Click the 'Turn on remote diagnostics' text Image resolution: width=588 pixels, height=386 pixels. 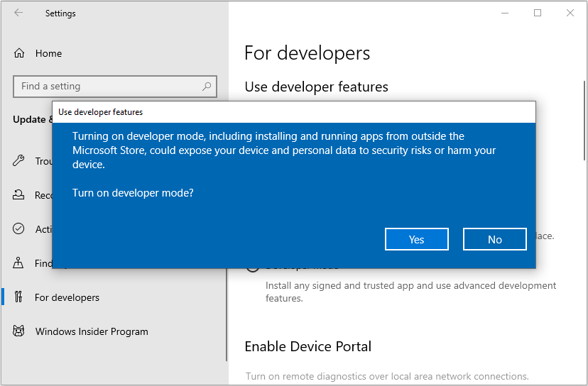tap(387, 376)
